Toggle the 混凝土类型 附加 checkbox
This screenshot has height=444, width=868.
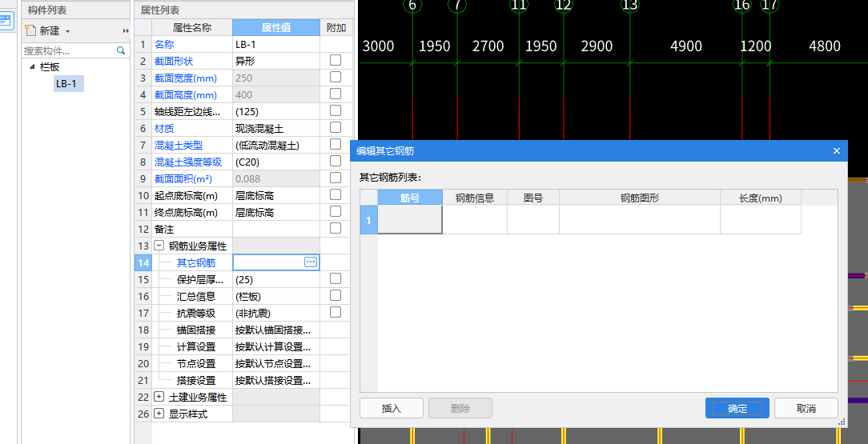pos(336,144)
